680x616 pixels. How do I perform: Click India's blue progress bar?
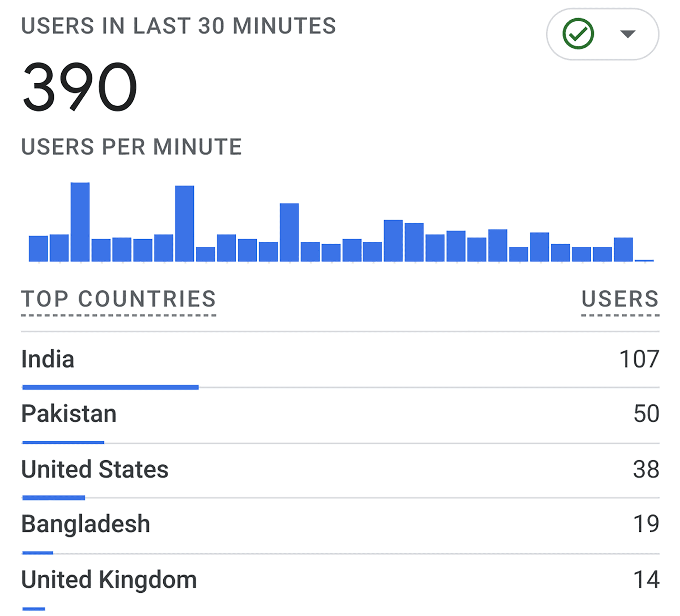point(110,387)
